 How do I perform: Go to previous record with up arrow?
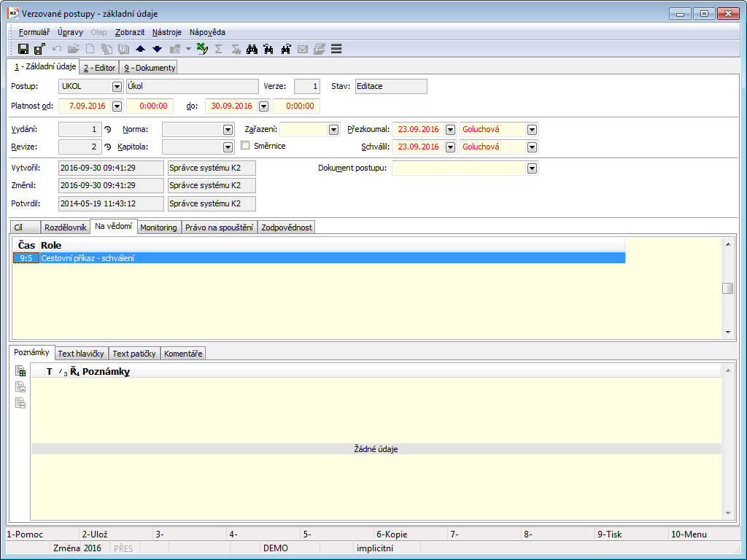(141, 49)
